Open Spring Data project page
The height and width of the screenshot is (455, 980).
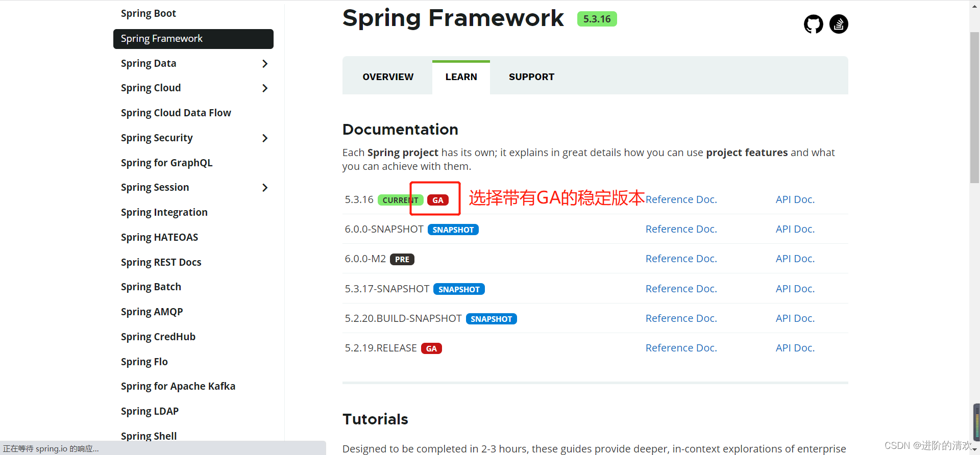149,64
